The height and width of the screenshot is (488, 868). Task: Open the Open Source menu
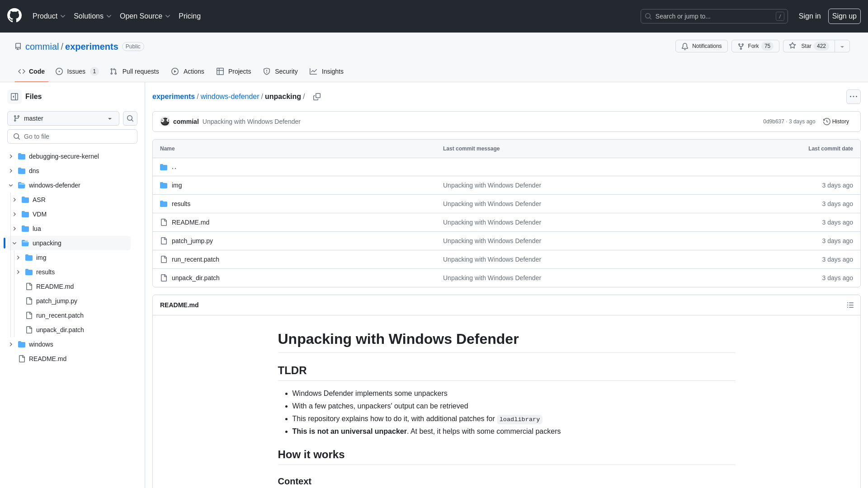point(145,16)
